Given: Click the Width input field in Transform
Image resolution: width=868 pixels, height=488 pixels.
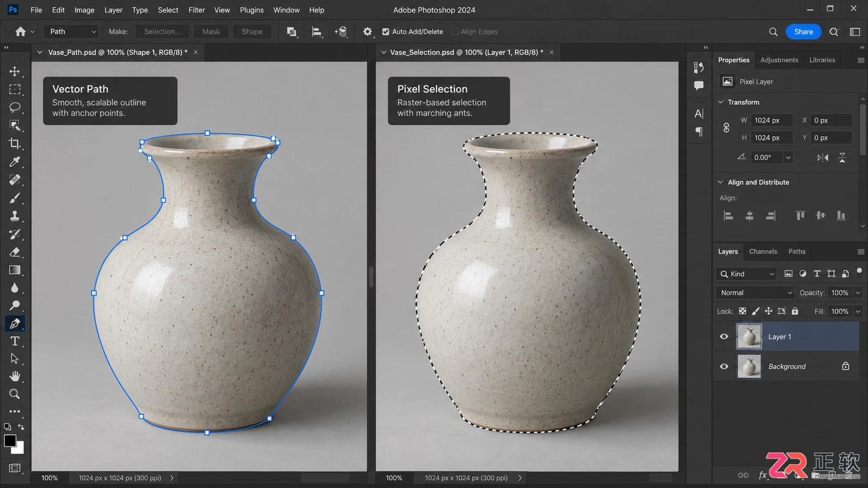Looking at the screenshot, I should pyautogui.click(x=772, y=120).
